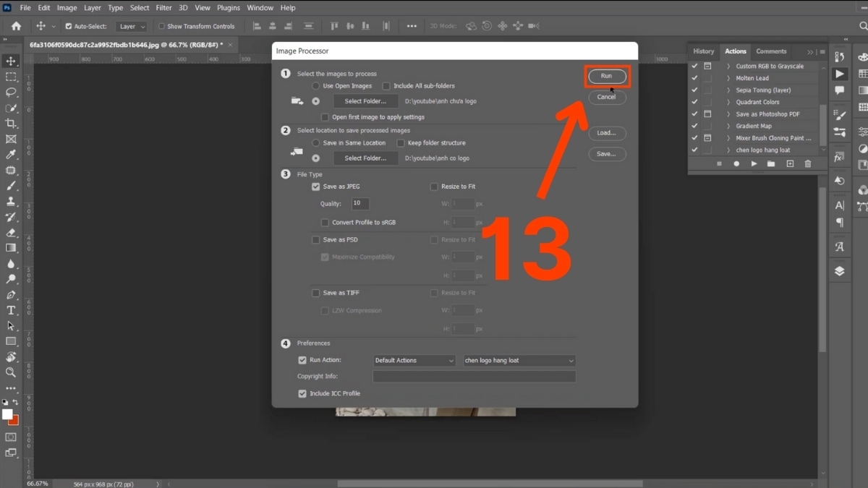Select the Path Selection tool

(x=11, y=326)
